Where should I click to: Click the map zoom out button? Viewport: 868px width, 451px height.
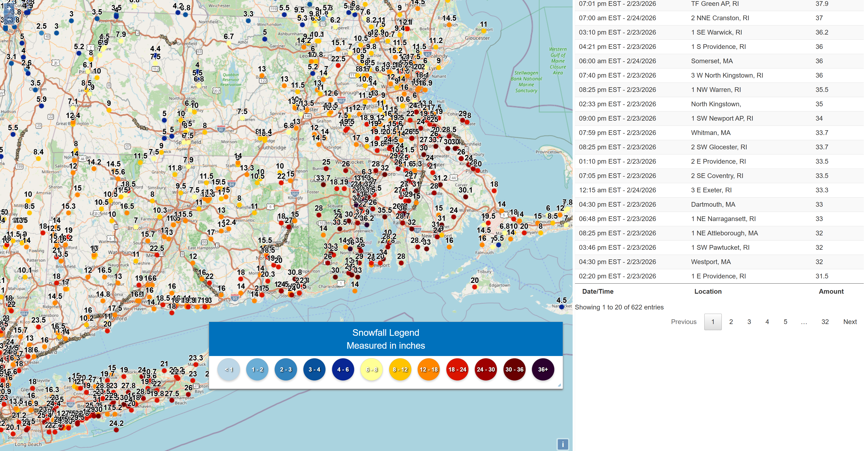coord(9,20)
